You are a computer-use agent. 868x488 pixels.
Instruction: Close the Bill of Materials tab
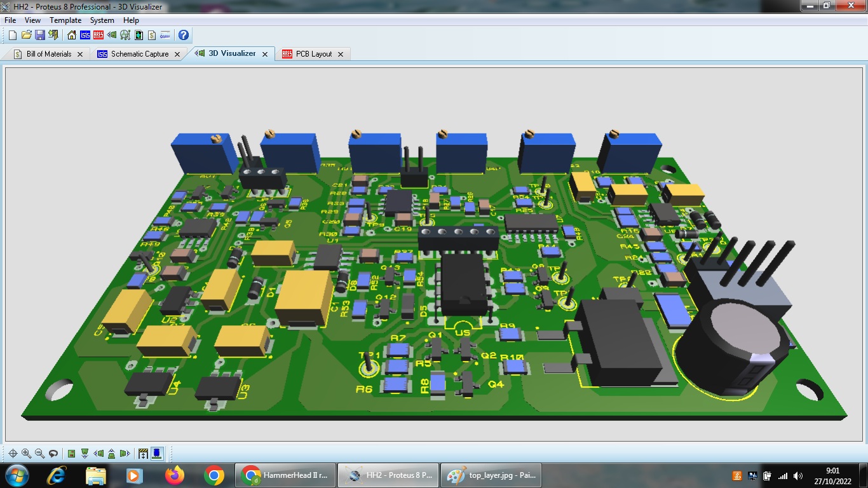point(80,54)
